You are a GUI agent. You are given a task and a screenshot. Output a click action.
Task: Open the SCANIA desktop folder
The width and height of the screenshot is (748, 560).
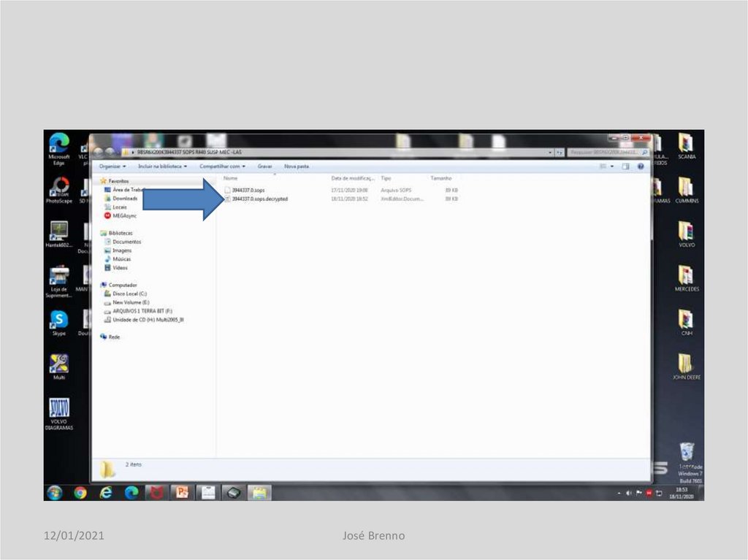687,146
